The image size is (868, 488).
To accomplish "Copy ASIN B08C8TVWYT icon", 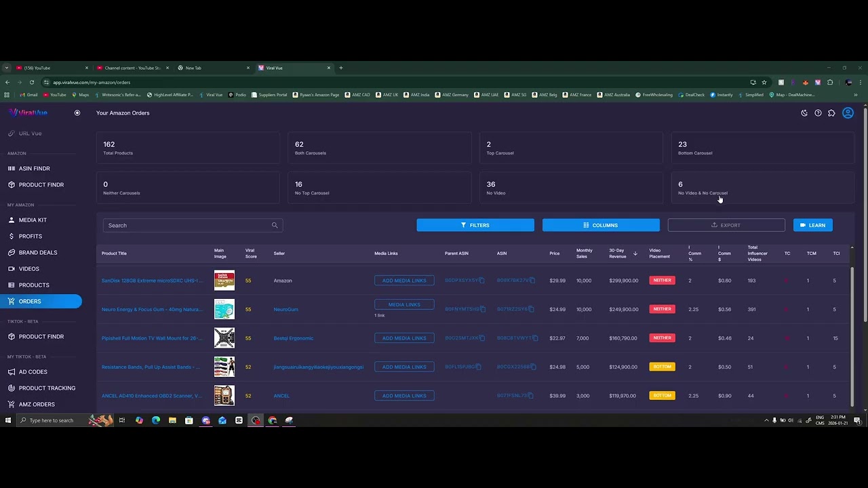I will coord(534,338).
